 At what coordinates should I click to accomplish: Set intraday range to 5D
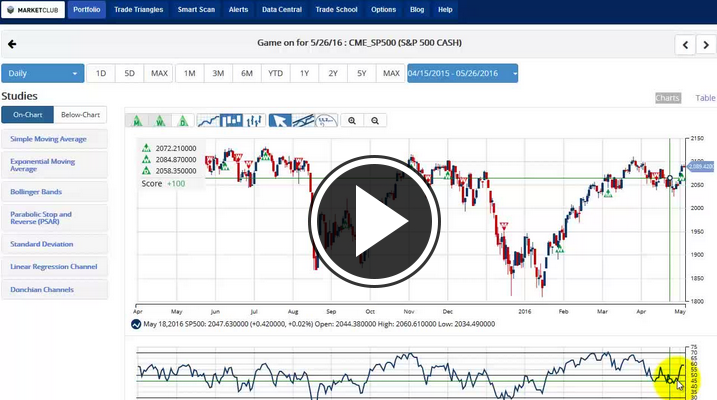pos(129,73)
